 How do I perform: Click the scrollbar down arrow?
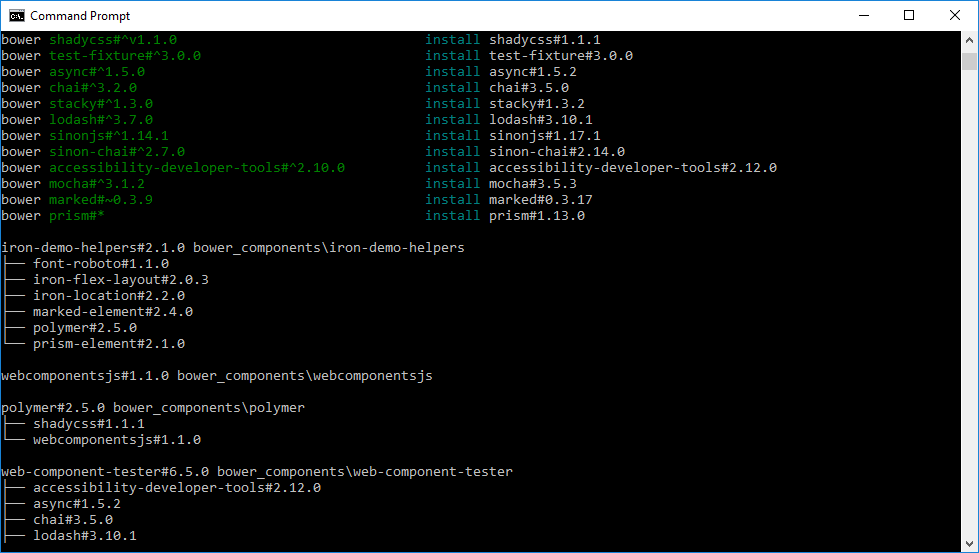coord(969,544)
